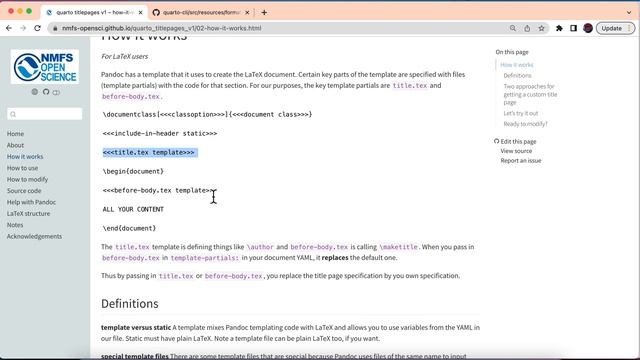640x360 pixels.
Task: Open Source code in the sidebar
Action: tap(24, 191)
